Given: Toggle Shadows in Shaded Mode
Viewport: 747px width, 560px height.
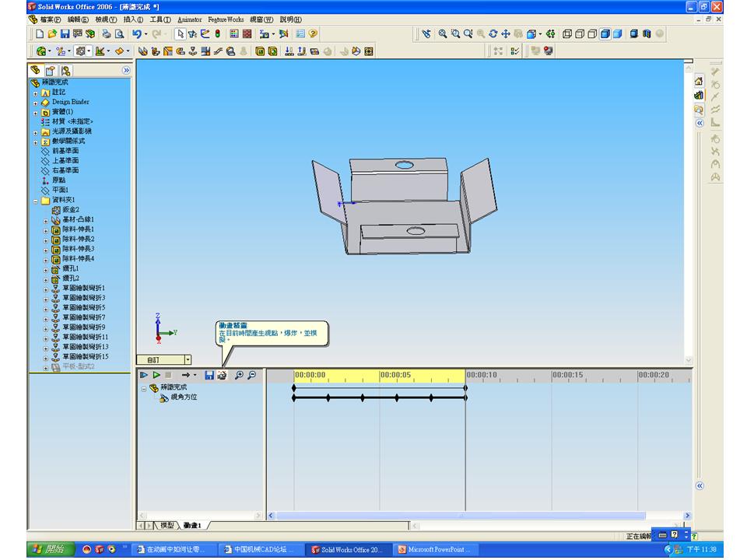Looking at the screenshot, I should 634,33.
